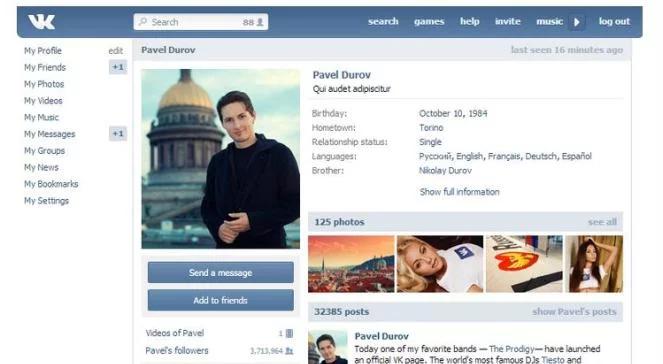Click the Français language link
The image size is (663, 364).
[504, 156]
